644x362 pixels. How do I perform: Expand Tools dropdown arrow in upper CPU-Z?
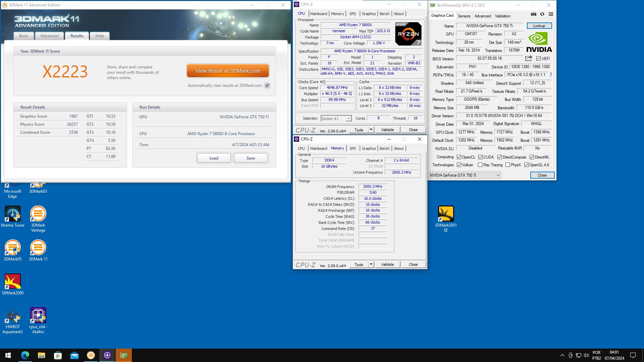371,130
